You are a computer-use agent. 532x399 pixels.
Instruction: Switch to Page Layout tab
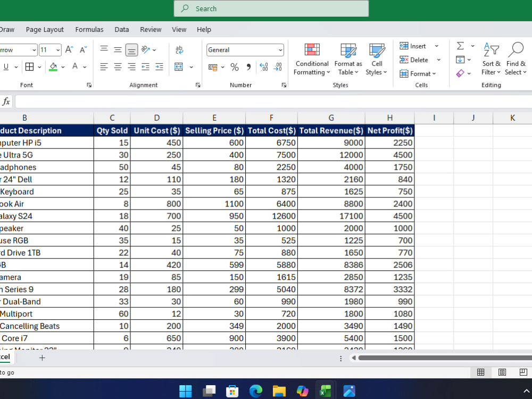tap(45, 29)
